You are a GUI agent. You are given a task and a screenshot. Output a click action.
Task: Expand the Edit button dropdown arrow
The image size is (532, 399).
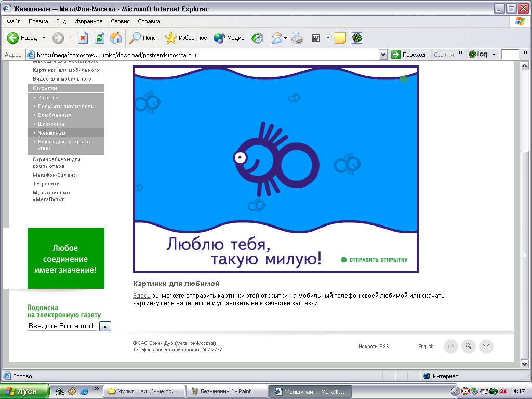tap(328, 38)
